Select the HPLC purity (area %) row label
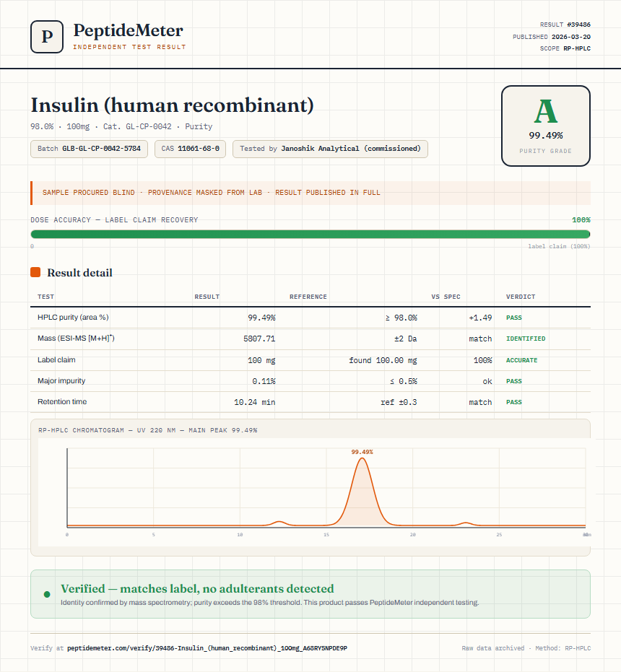The height and width of the screenshot is (672, 621). [x=73, y=317]
